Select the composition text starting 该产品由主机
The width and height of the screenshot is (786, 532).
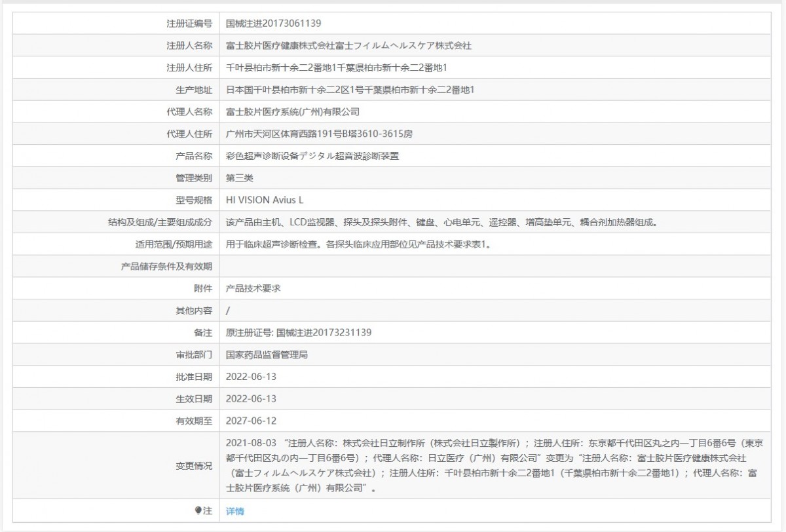(x=441, y=222)
